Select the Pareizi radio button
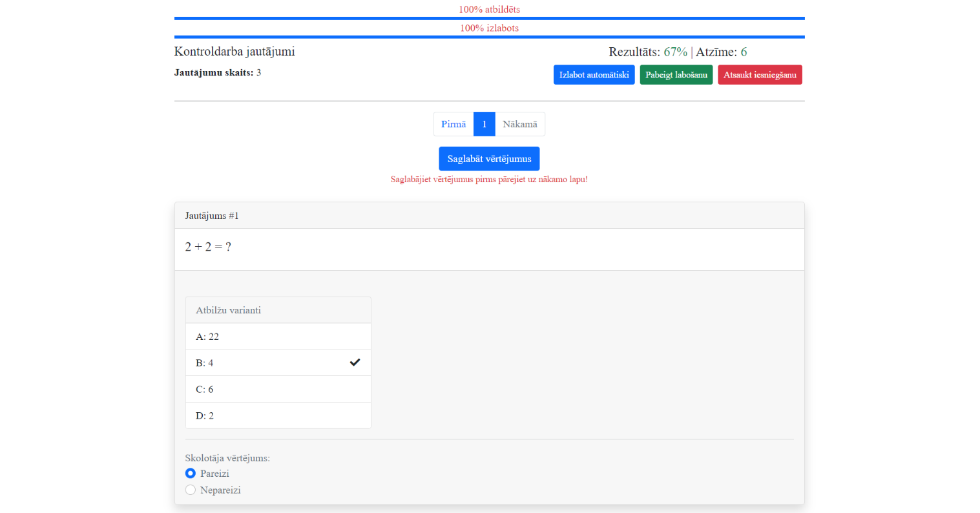 [191, 474]
